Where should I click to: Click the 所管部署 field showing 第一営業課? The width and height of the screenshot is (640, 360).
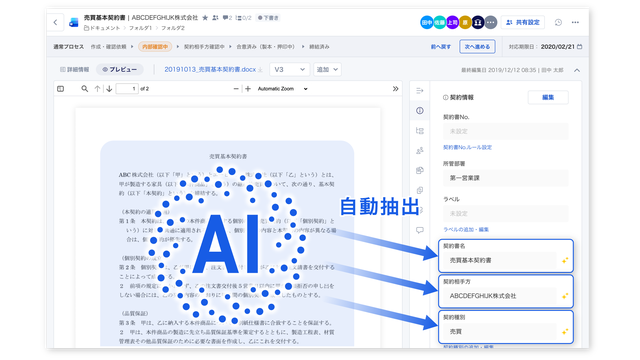pos(505,178)
